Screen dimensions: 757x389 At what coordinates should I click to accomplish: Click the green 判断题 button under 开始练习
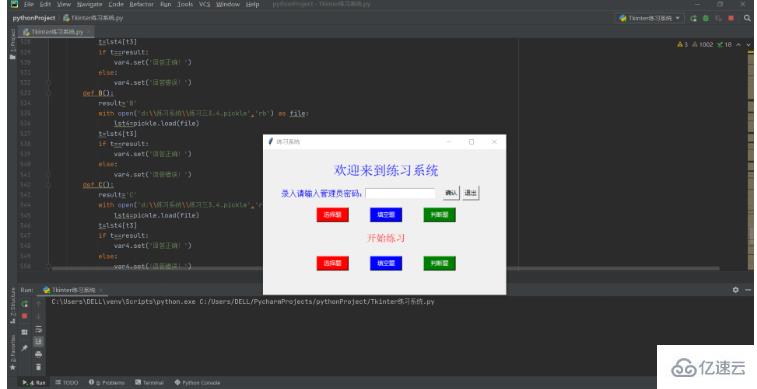click(439, 263)
